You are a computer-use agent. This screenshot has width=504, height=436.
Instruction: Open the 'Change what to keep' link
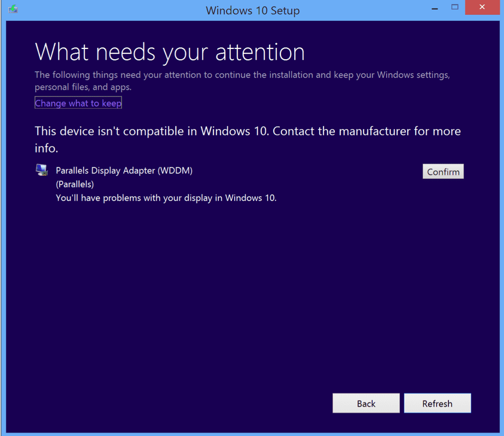78,103
